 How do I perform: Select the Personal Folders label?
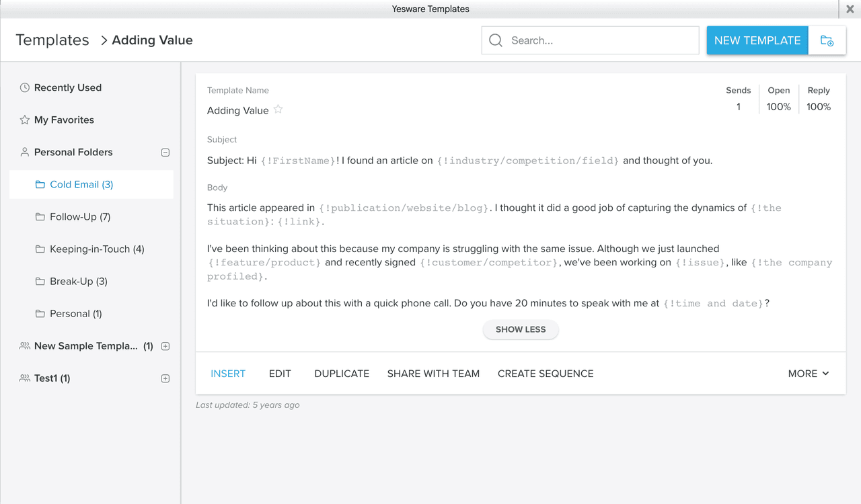(73, 152)
